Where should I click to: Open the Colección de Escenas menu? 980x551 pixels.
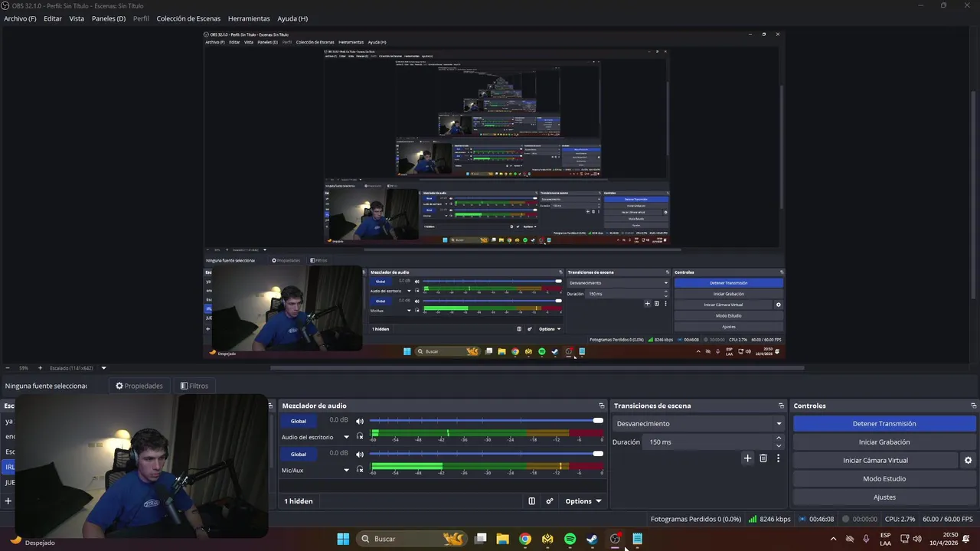coord(188,18)
